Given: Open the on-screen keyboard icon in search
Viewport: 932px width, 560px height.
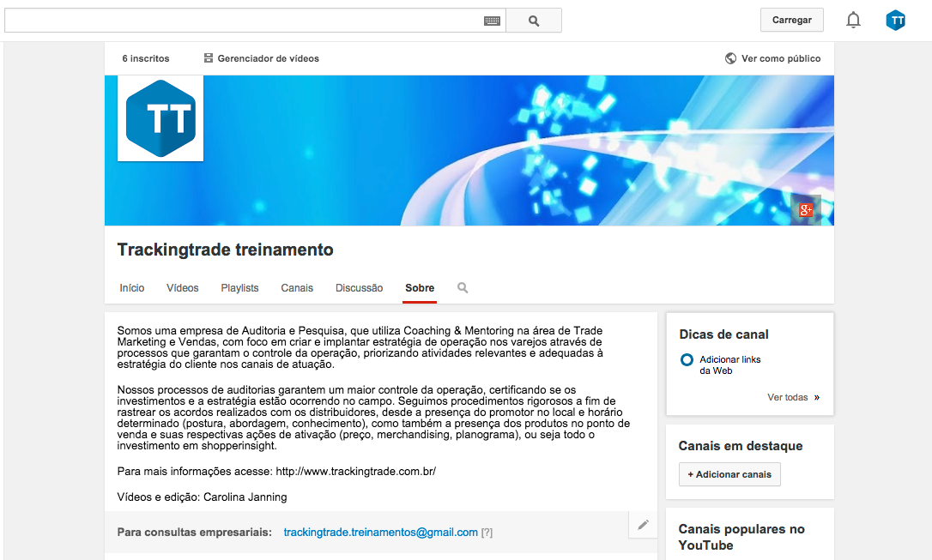Looking at the screenshot, I should click(x=492, y=21).
